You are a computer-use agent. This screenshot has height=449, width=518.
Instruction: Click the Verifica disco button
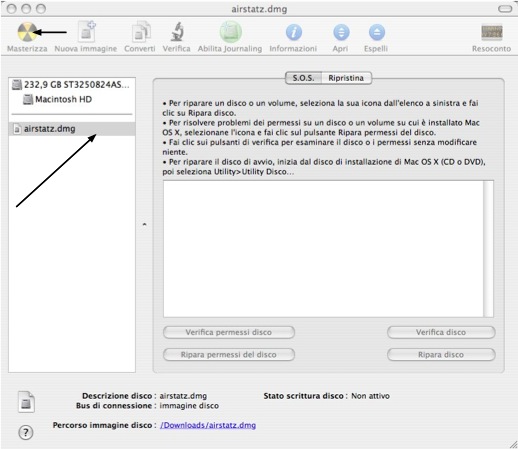coord(441,332)
